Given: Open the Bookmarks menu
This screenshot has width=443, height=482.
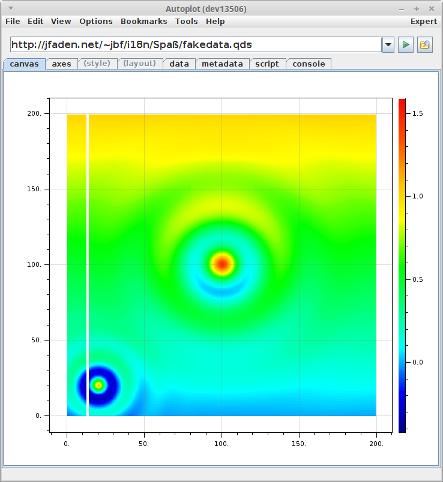Looking at the screenshot, I should pos(144,21).
